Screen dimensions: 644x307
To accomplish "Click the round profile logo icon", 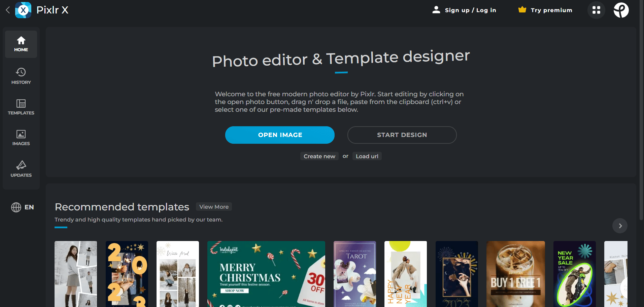I will point(621,10).
